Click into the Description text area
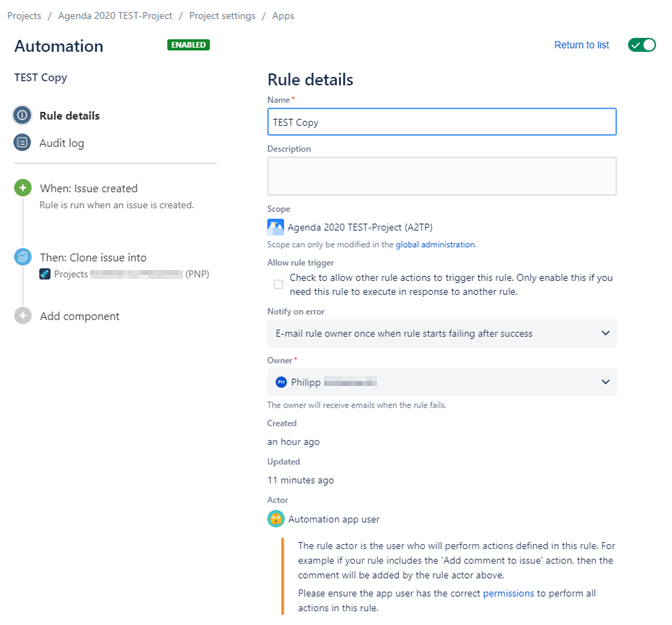This screenshot has height=625, width=672. 442,176
